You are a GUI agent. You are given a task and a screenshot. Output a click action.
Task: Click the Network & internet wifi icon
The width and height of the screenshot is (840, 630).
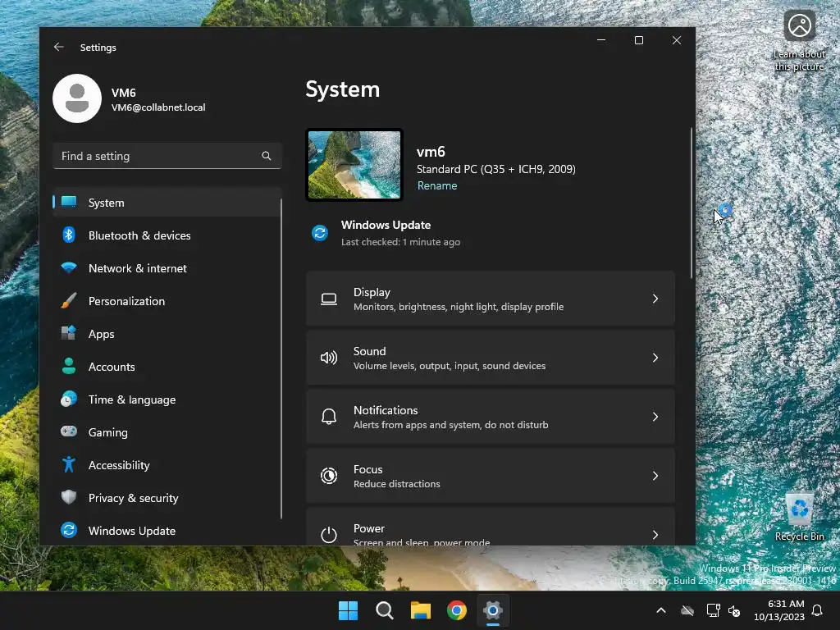69,267
